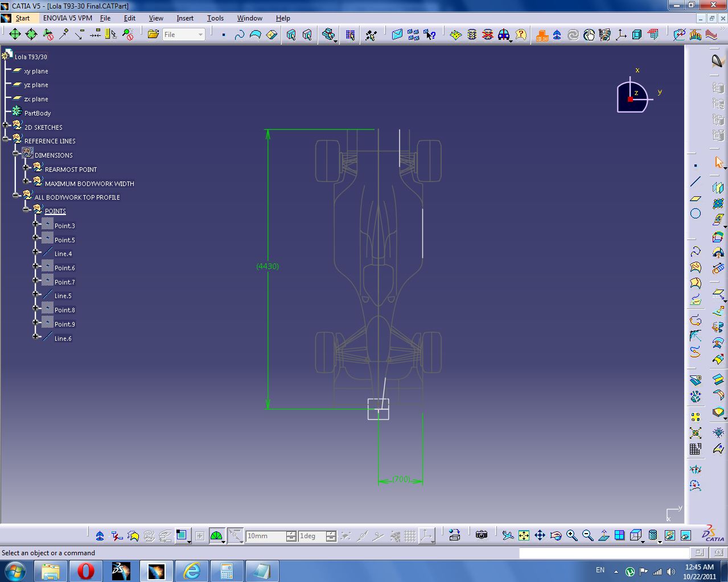Click the Fly Mode airplane icon
728x582 pixels.
click(508, 535)
